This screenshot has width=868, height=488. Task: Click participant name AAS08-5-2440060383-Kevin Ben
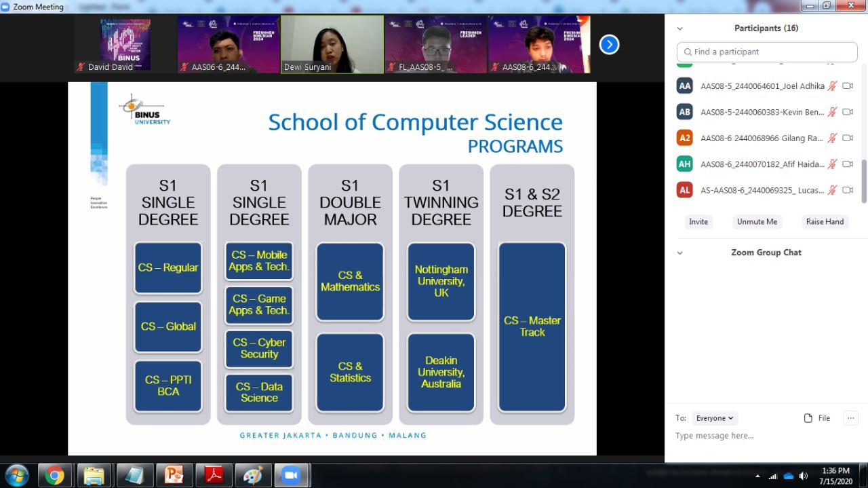click(762, 112)
